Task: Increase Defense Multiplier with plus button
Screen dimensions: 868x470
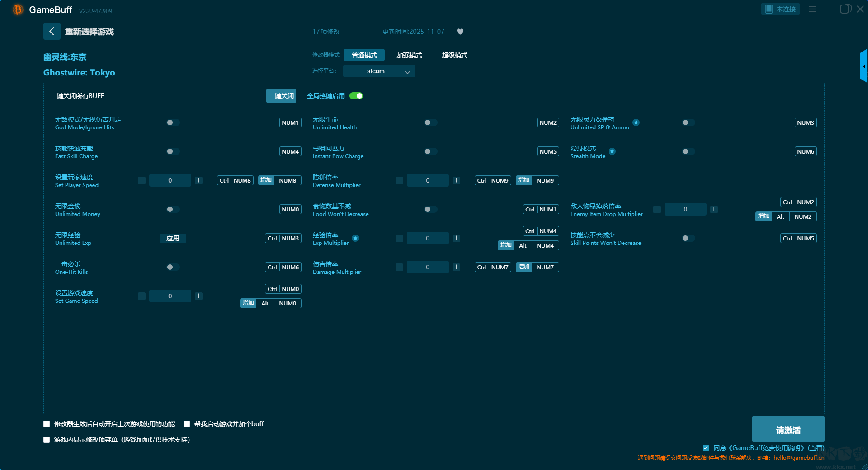Action: tap(456, 180)
